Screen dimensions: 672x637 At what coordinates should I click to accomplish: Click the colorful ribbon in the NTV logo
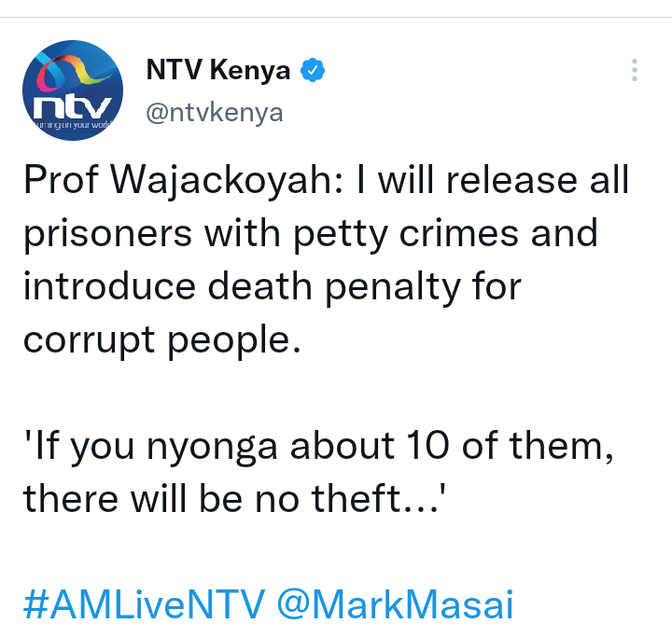pyautogui.click(x=71, y=72)
